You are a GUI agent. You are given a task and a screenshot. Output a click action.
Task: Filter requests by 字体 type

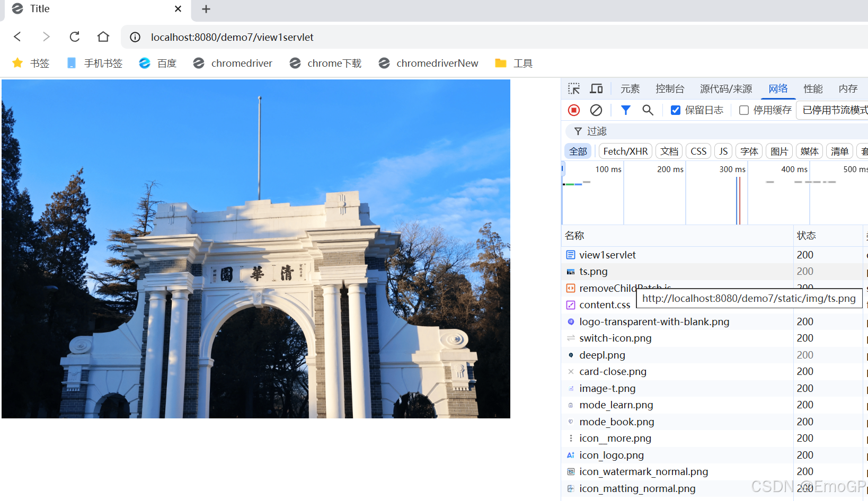749,151
